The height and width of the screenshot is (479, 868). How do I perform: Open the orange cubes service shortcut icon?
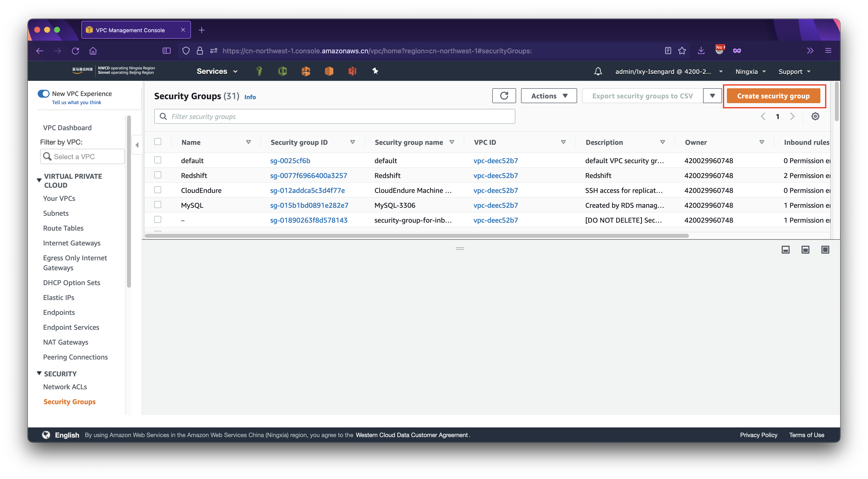click(x=306, y=71)
